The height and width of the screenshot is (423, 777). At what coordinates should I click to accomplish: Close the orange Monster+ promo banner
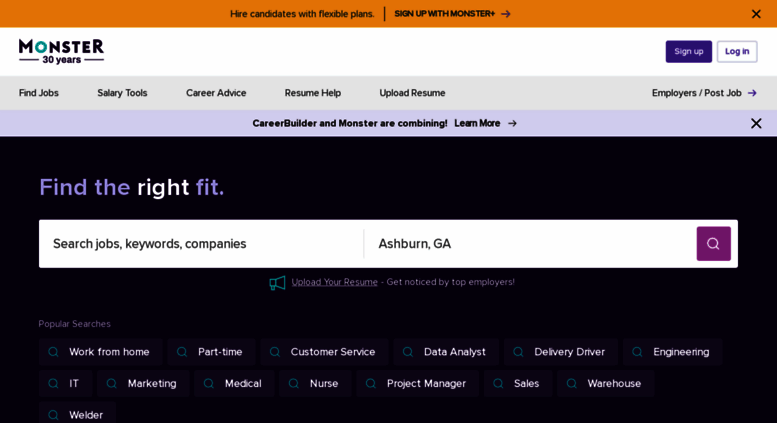click(x=756, y=14)
